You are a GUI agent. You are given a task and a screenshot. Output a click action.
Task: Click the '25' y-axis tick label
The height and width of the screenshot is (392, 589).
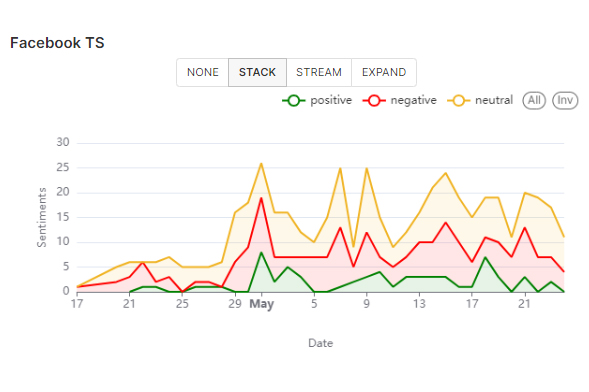pos(63,167)
